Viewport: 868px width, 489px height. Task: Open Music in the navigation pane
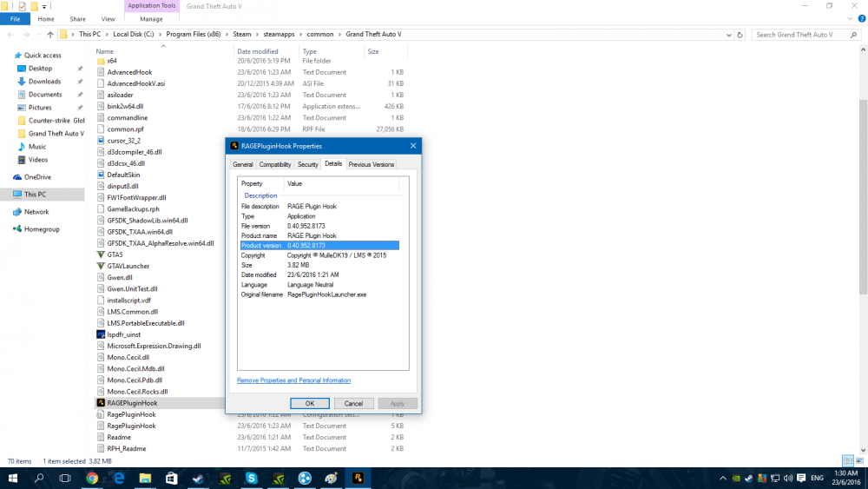36,147
